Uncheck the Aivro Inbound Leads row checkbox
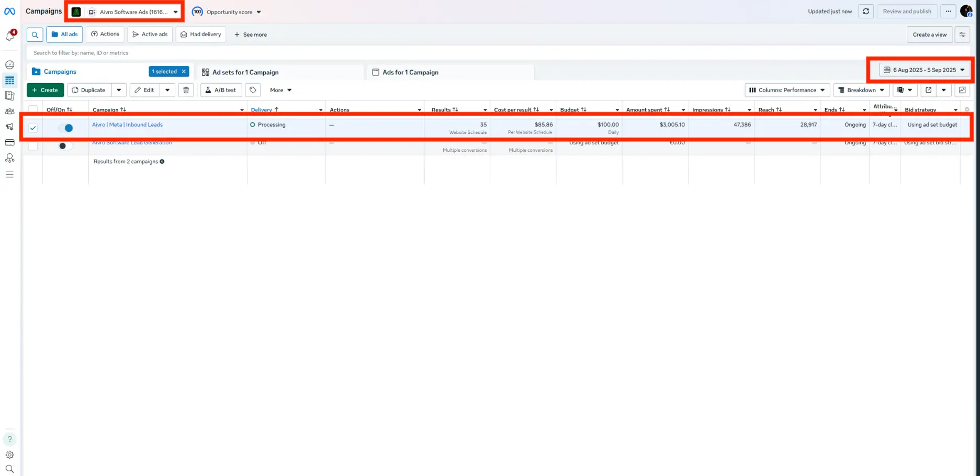 point(33,128)
